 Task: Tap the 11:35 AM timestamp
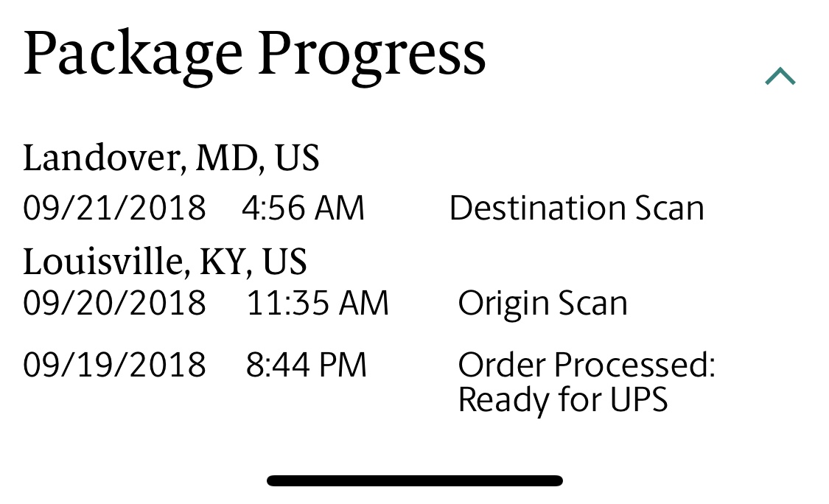pos(317,304)
